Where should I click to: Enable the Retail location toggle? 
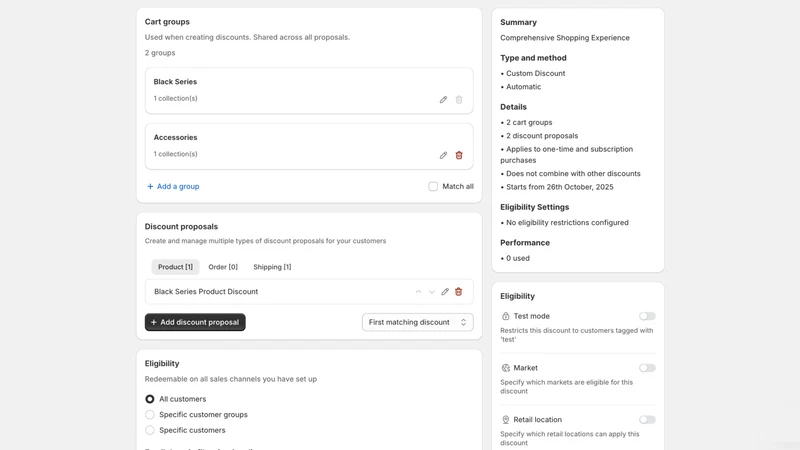[647, 419]
